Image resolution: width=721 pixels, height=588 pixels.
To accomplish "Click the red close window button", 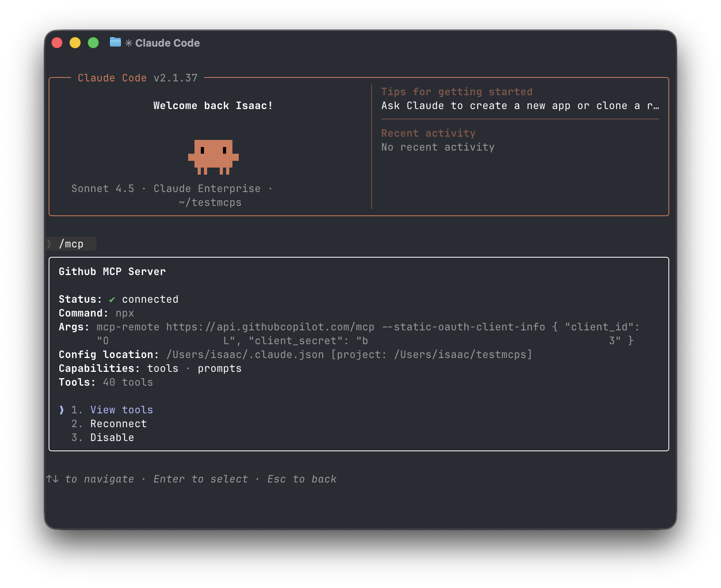I will point(57,43).
